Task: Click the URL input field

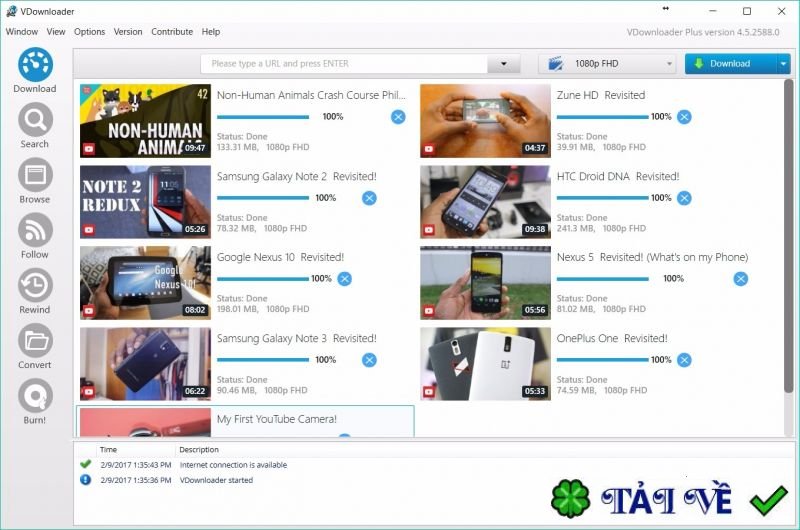Action: [345, 64]
